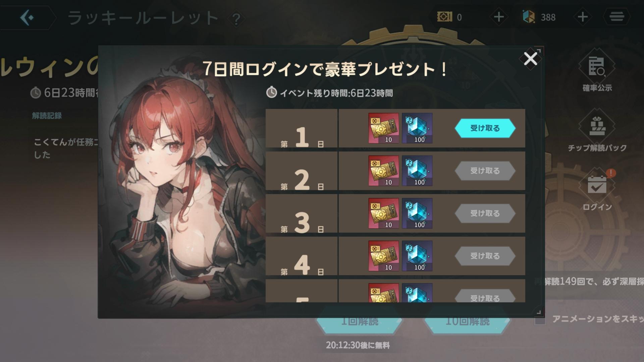Tap the Day 3 blue crystal icon

click(x=417, y=213)
